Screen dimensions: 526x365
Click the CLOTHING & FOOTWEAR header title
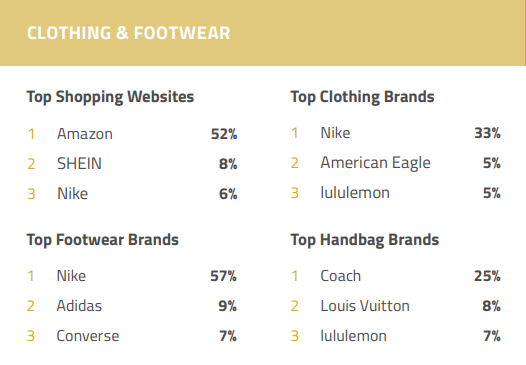(x=128, y=33)
